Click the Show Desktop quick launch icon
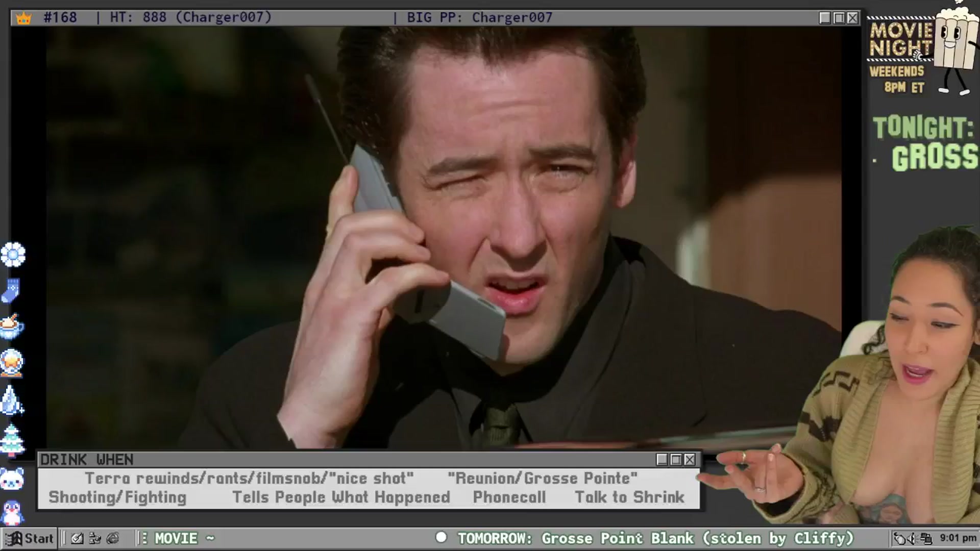Screen dimensions: 980x551 [77, 538]
